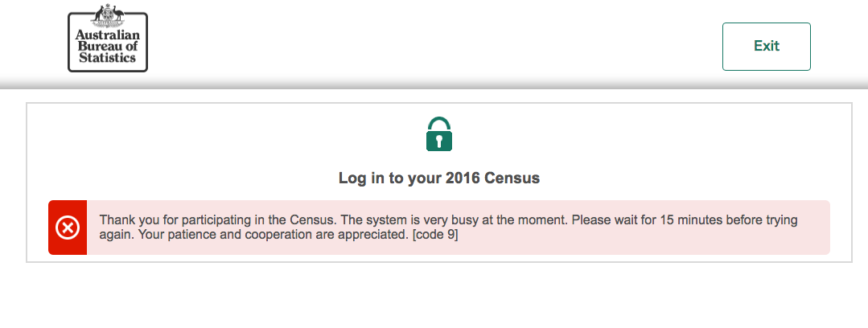
Task: Open the Australian Bureau of Statistics logo
Action: [x=108, y=38]
